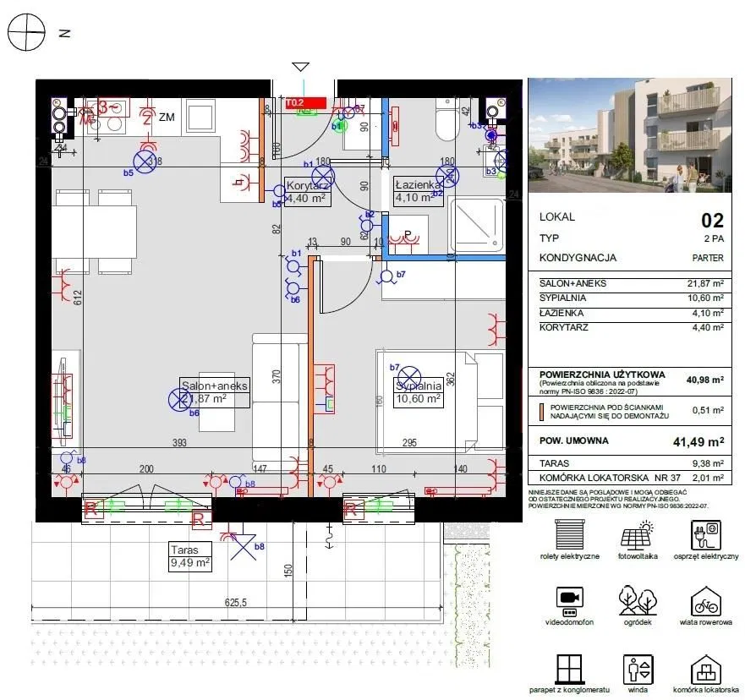Image resolution: width=745 pixels, height=700 pixels.
Task: Select the videodomofon camera icon
Action: pos(569,600)
